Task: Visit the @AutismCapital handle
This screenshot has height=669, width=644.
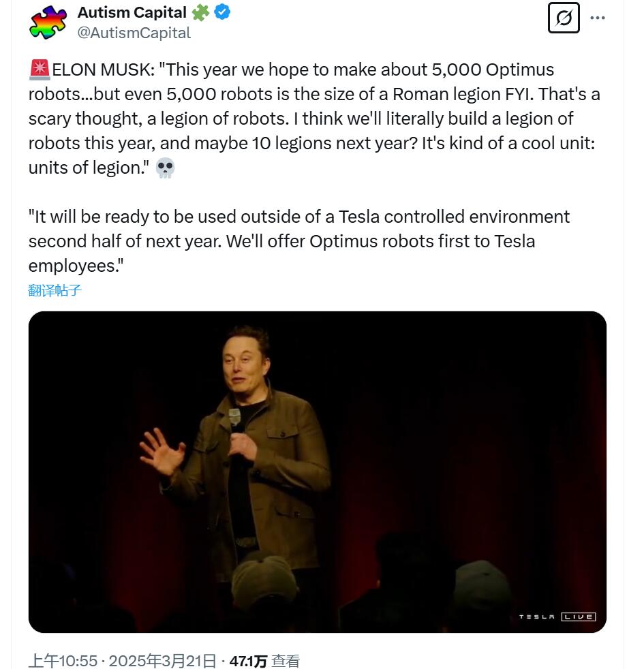Action: [134, 33]
